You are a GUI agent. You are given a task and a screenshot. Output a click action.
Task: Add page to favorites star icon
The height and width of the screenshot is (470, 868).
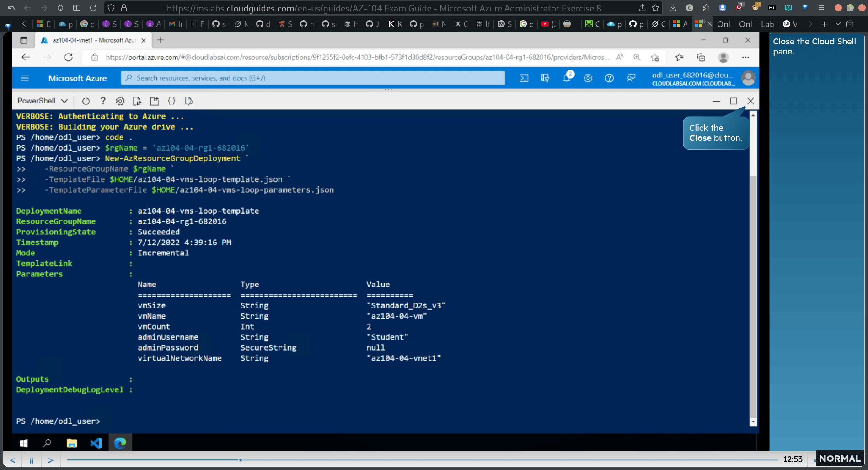(x=655, y=57)
